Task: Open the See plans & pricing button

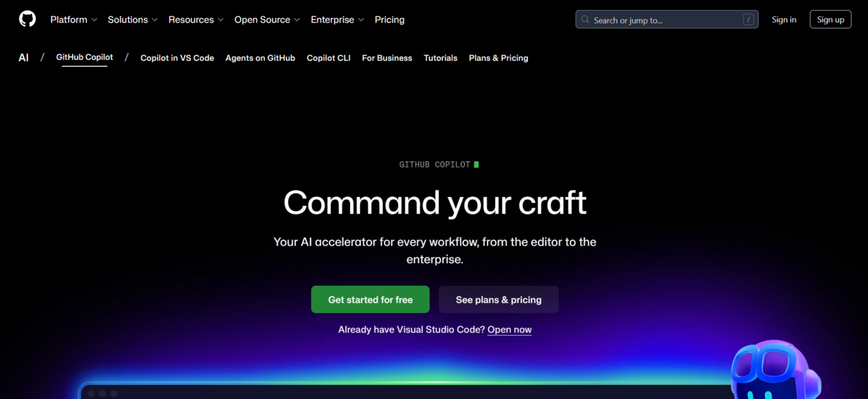Action: [x=498, y=300]
